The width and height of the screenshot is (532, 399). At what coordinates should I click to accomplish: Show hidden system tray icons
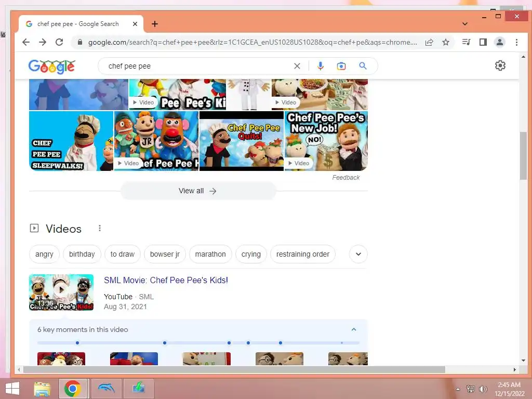(x=458, y=389)
